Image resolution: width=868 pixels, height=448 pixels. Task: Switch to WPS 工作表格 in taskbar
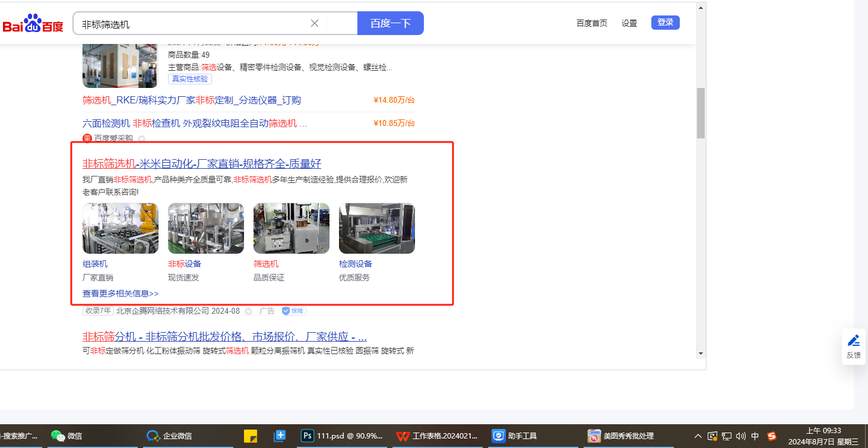pos(436,436)
